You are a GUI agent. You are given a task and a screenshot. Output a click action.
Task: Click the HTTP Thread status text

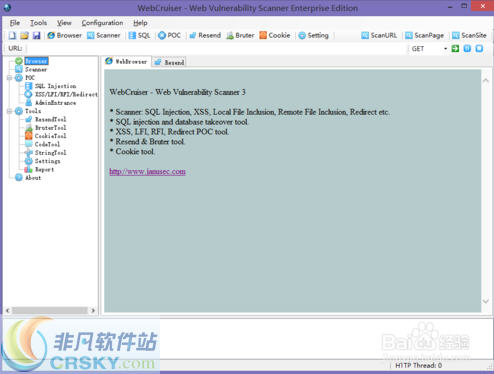(418, 366)
